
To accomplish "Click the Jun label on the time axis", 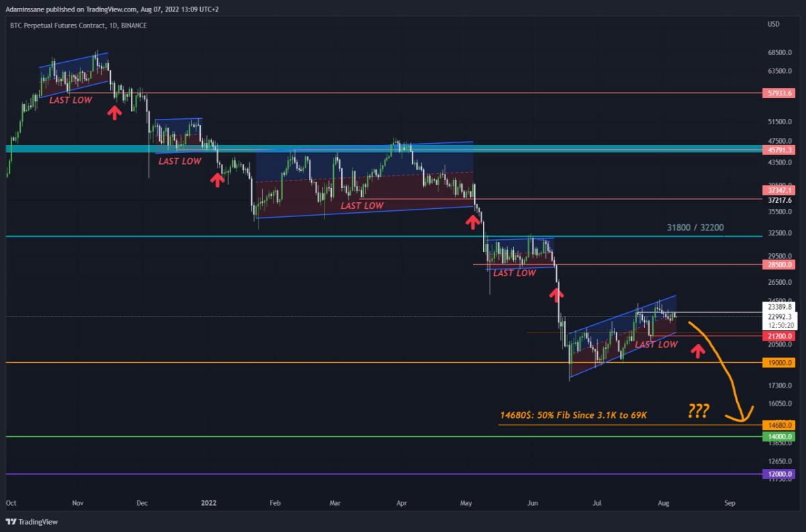I will [x=533, y=502].
